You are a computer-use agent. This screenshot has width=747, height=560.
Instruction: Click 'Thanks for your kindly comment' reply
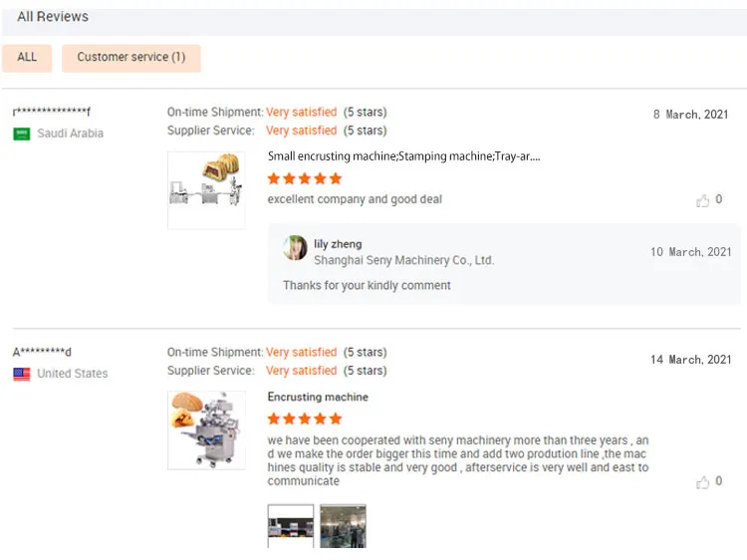tap(367, 285)
